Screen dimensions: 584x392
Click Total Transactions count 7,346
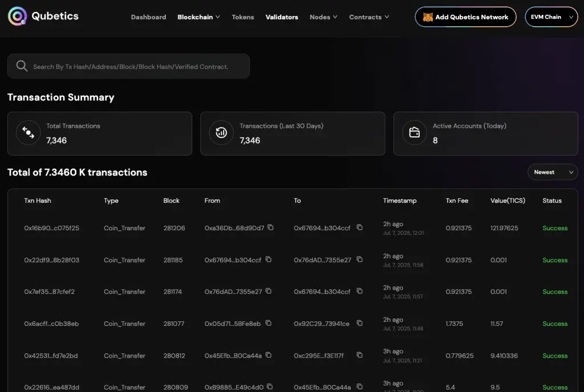pyautogui.click(x=56, y=140)
